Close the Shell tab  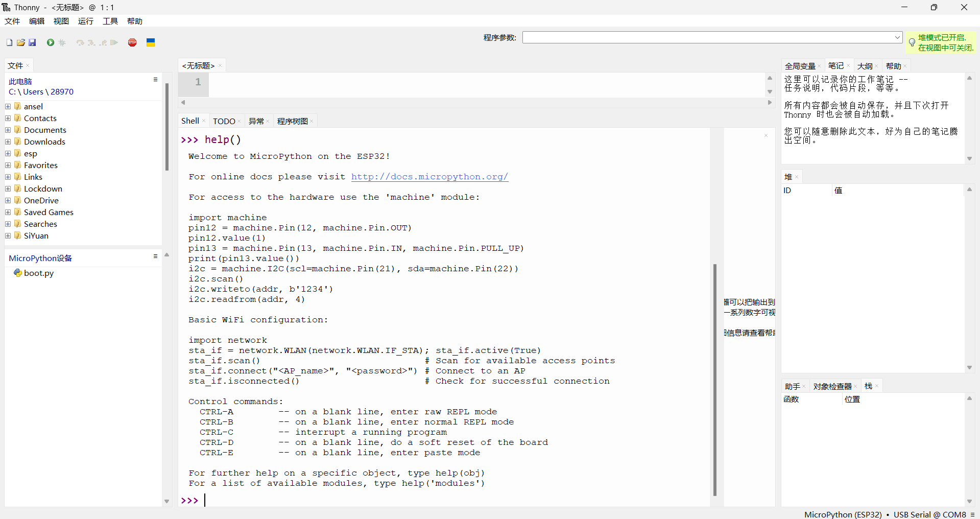click(204, 121)
